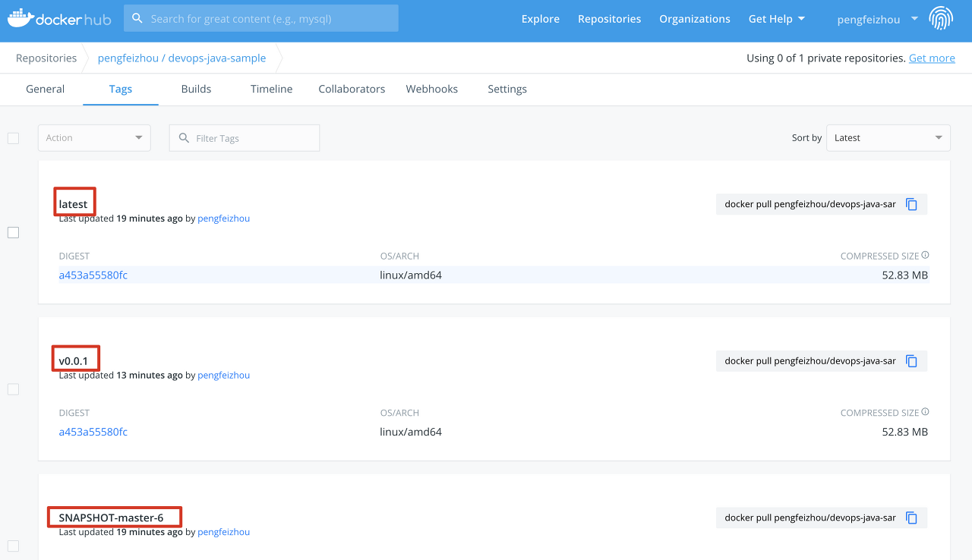Click compressed size info icon in latest card
Image resolution: width=972 pixels, height=560 pixels.
pyautogui.click(x=925, y=256)
